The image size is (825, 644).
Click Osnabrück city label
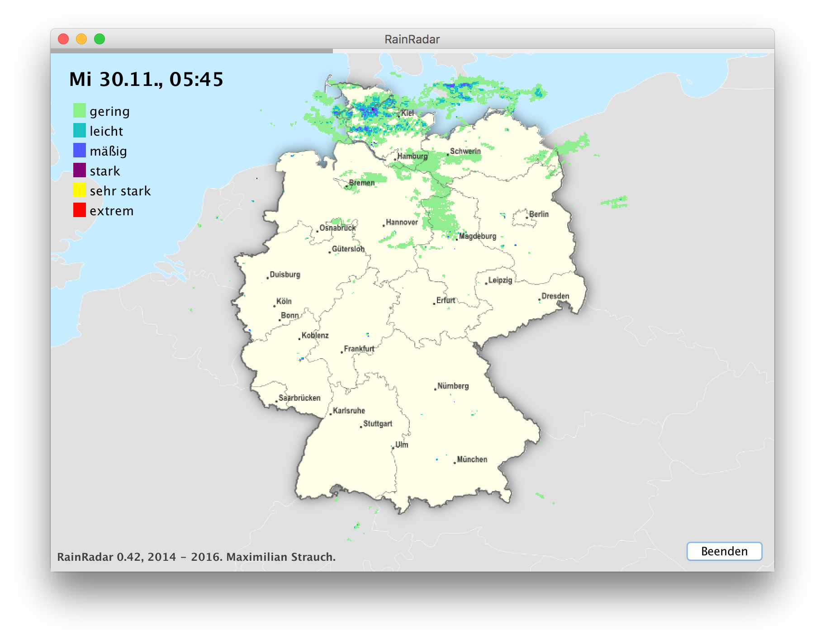click(337, 228)
